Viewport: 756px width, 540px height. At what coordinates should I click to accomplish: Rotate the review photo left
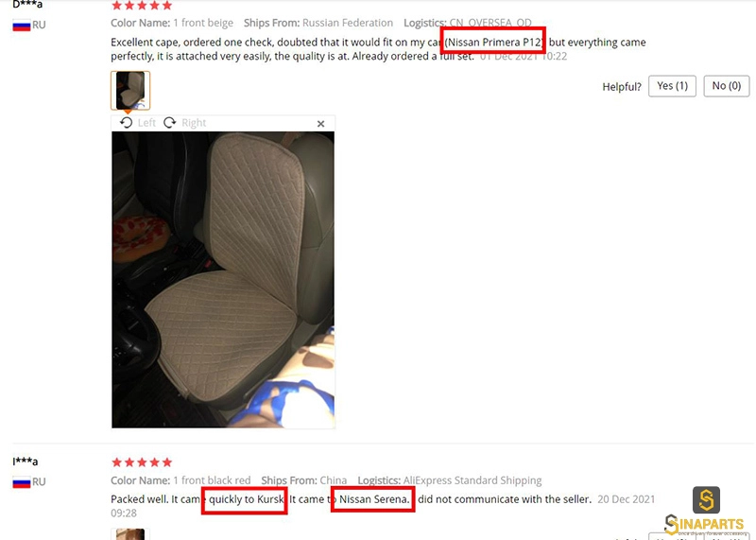click(x=127, y=123)
